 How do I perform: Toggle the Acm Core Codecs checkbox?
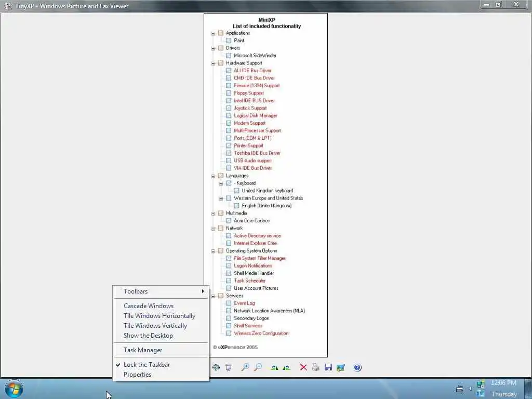(x=229, y=220)
